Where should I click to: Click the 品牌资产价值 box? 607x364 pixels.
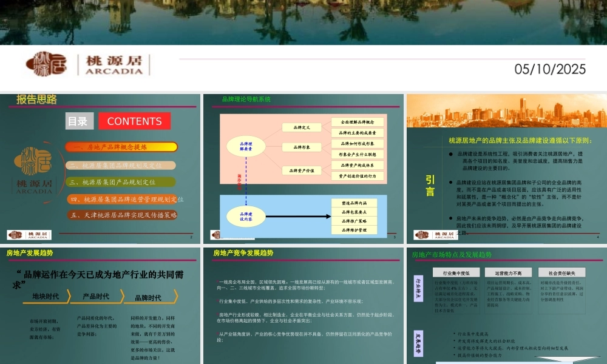pos(302,170)
